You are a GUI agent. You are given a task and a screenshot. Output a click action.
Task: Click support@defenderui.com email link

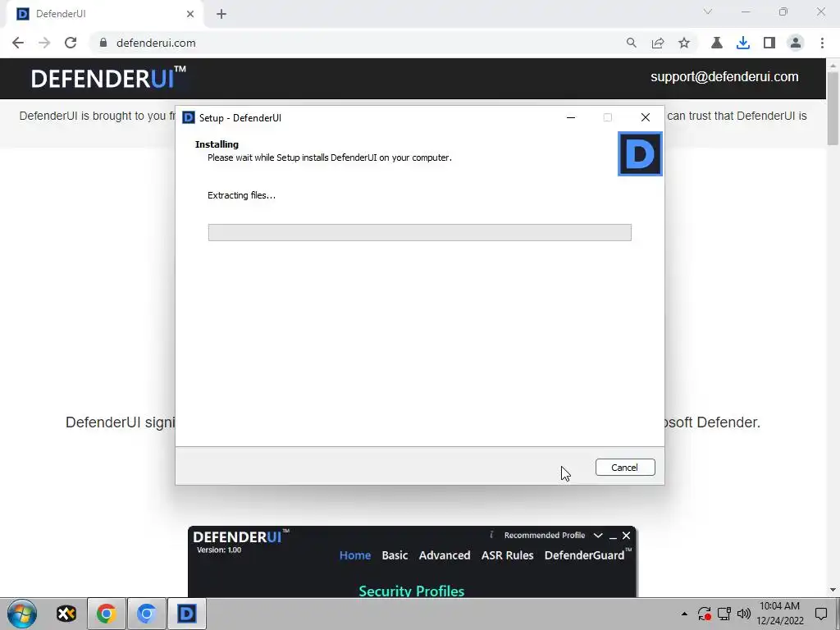pos(724,76)
